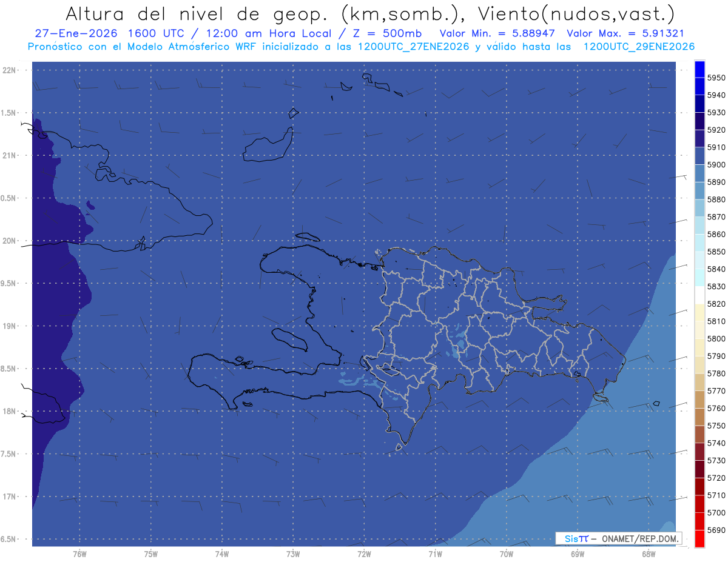Screen dimensions: 728x562
Task: Click the legend label '5840'
Action: (x=716, y=269)
